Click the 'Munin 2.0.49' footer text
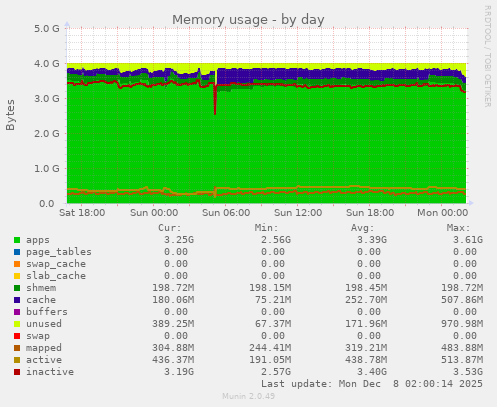The height and width of the screenshot is (407, 497). (248, 396)
